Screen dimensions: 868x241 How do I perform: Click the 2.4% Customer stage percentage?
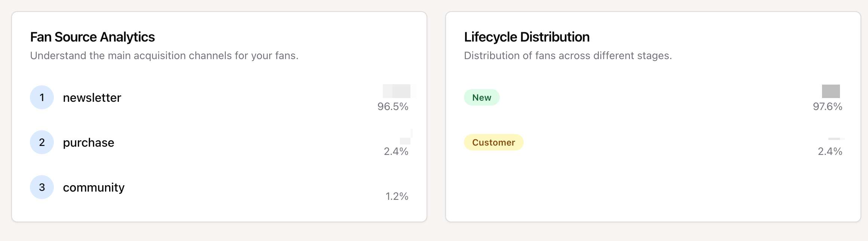830,152
